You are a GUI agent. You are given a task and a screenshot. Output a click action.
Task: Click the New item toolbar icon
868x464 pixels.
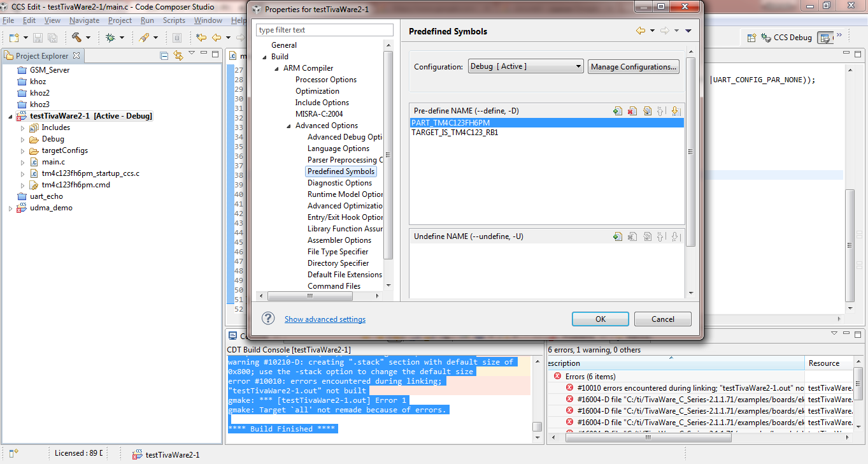coord(13,38)
